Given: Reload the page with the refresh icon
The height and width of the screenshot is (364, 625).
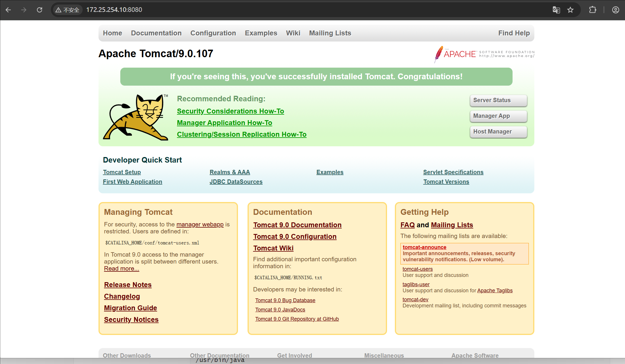Looking at the screenshot, I should pos(40,10).
